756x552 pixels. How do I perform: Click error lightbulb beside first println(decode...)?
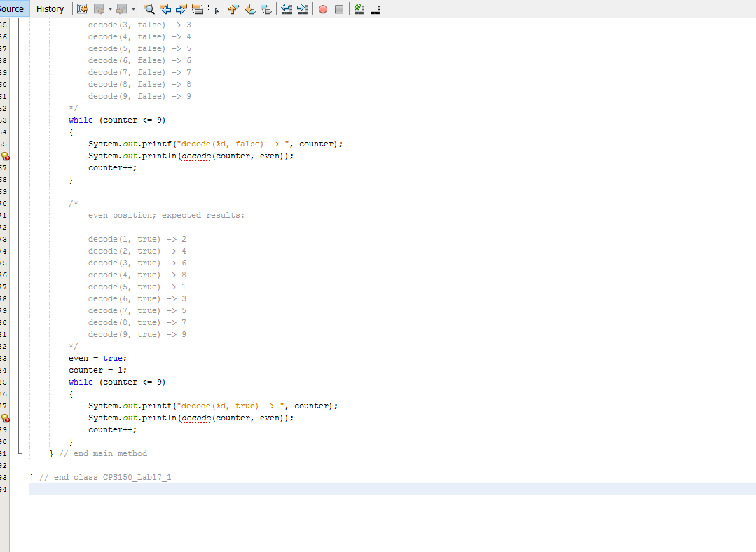pos(5,156)
